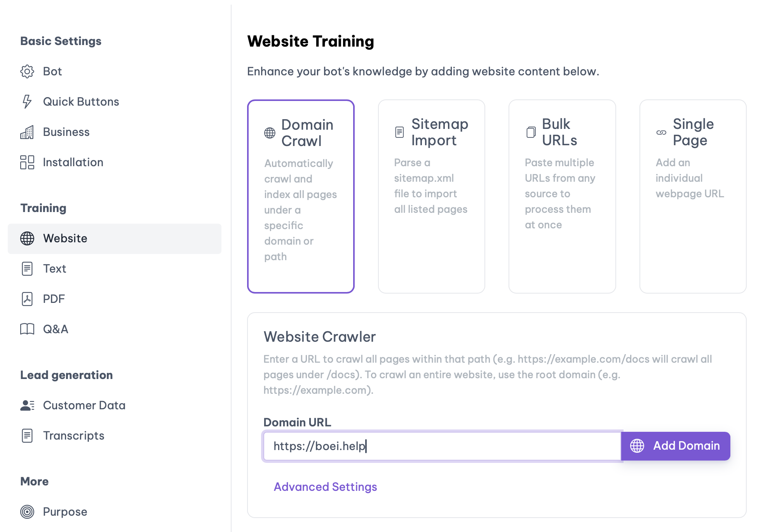Click the PDF file icon
Viewport: 770px width, 532px height.
(x=27, y=299)
